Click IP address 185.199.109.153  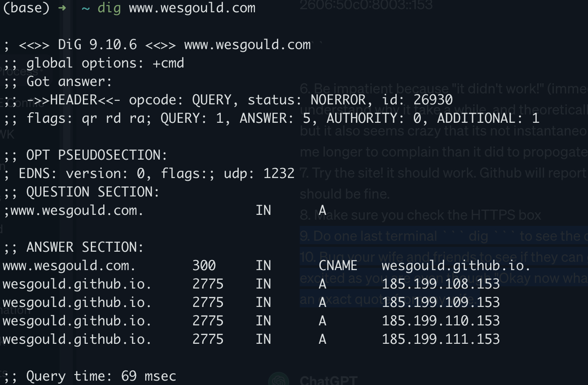pos(441,303)
